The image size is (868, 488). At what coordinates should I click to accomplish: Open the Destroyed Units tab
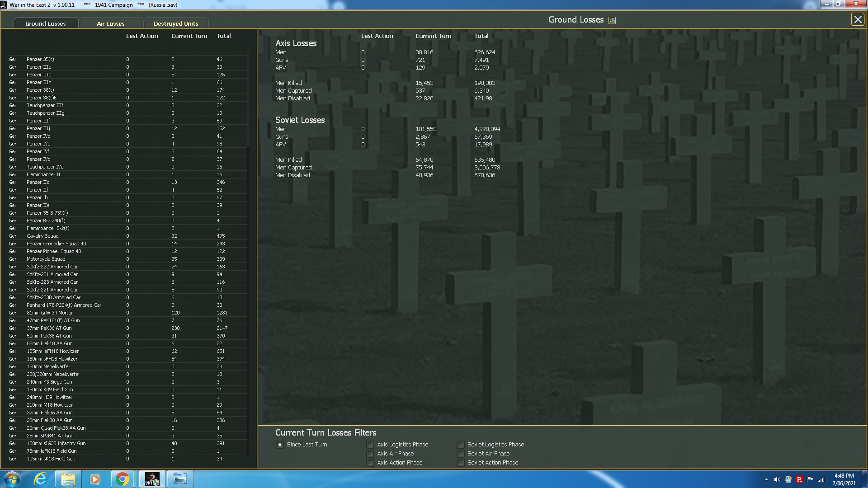coord(176,23)
